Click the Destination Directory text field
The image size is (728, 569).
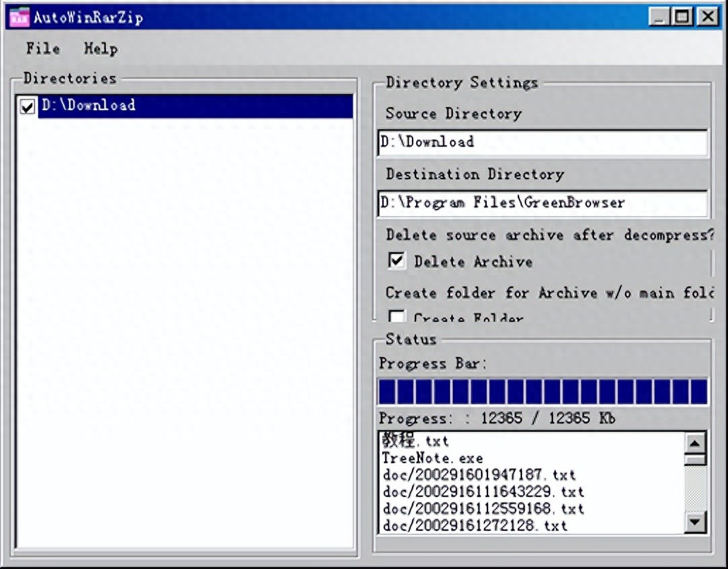click(x=542, y=203)
